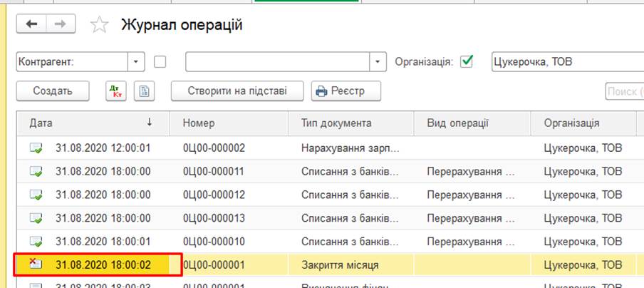Uncheck the Організація filter checkbox
Image resolution: width=644 pixels, height=288 pixels.
pyautogui.click(x=467, y=62)
